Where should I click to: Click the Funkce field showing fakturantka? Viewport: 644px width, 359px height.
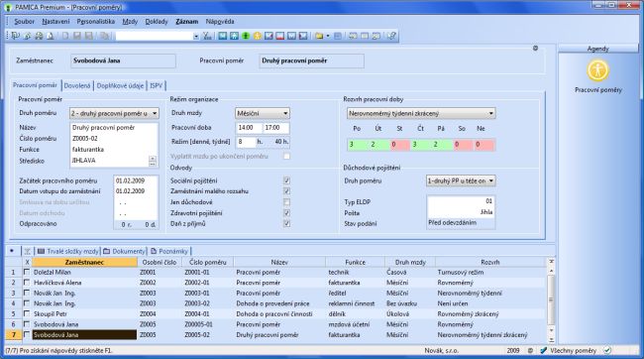pos(114,150)
